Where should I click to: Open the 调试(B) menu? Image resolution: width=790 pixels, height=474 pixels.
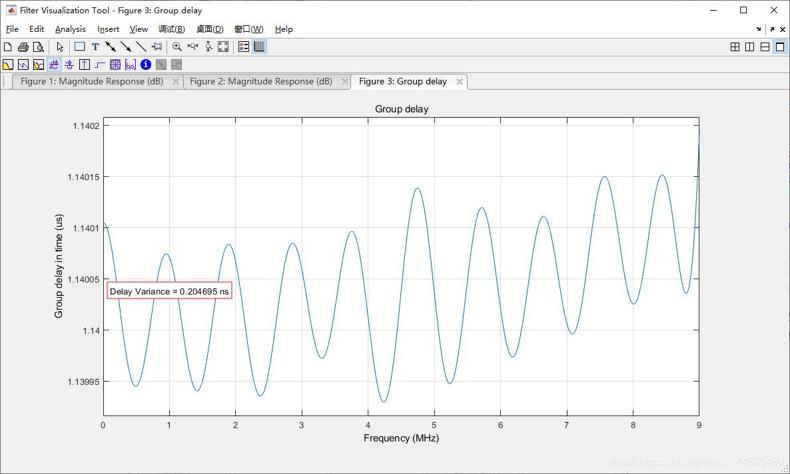[172, 29]
